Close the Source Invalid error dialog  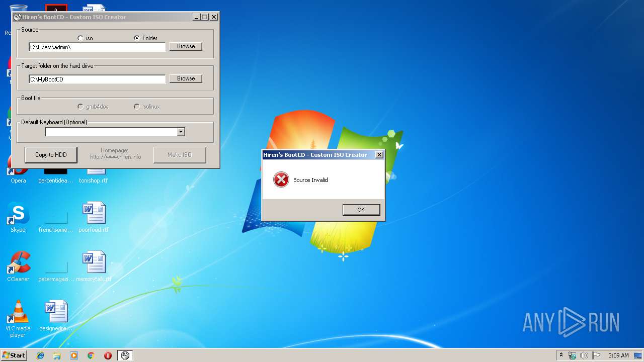(x=379, y=155)
